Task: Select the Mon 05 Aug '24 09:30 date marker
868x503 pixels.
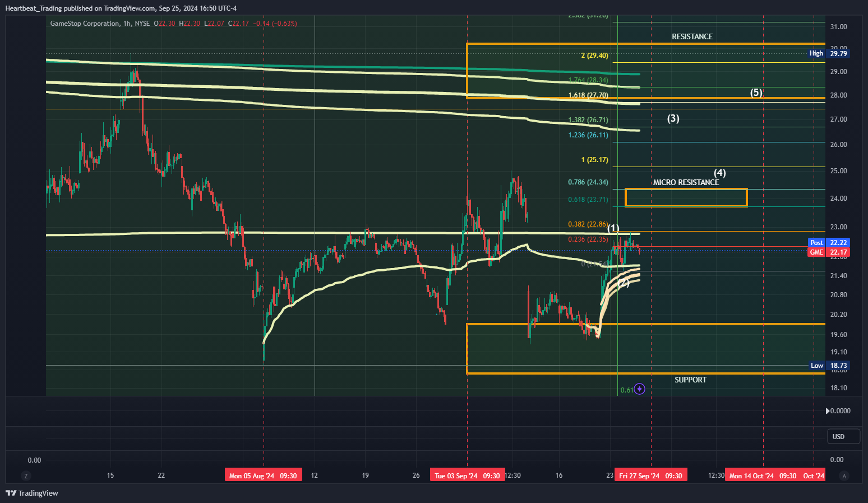Action: pyautogui.click(x=263, y=476)
